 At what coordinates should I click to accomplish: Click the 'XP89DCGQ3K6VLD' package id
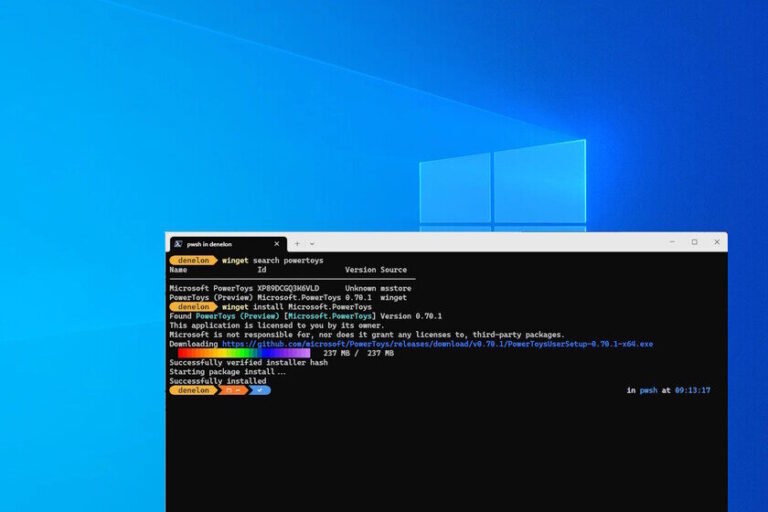click(288, 289)
